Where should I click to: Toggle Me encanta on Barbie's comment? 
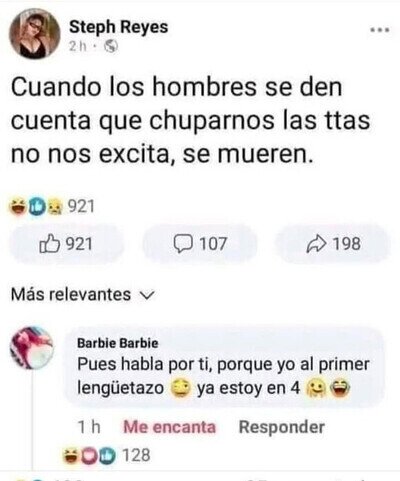pyautogui.click(x=169, y=427)
